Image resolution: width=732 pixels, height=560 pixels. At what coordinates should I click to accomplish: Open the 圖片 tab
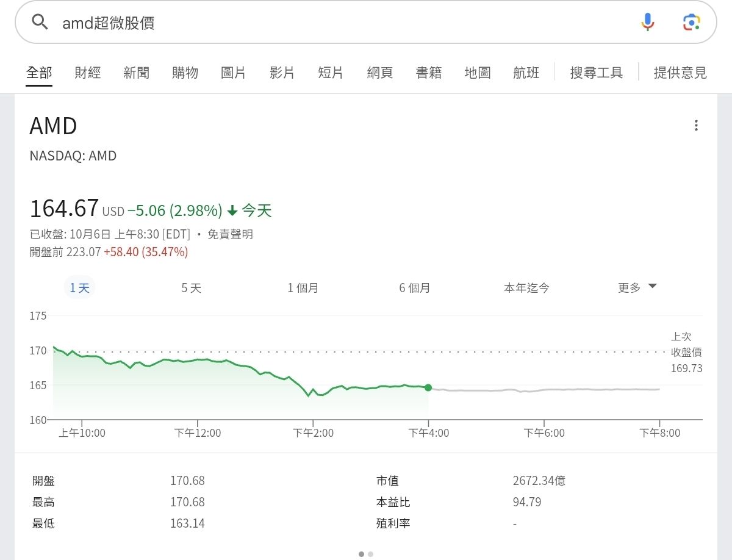[x=234, y=73]
